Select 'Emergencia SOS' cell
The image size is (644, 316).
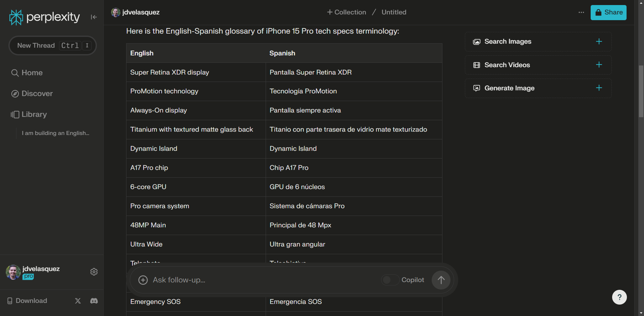point(354,302)
